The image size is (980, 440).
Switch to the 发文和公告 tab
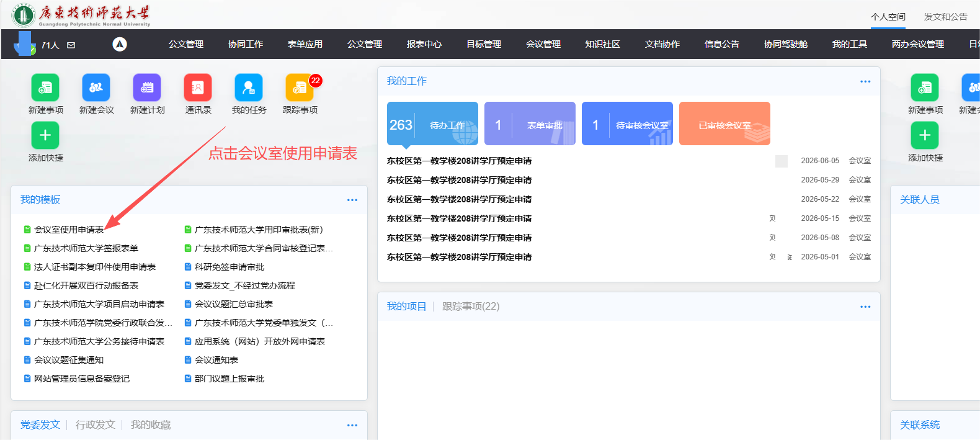click(945, 17)
